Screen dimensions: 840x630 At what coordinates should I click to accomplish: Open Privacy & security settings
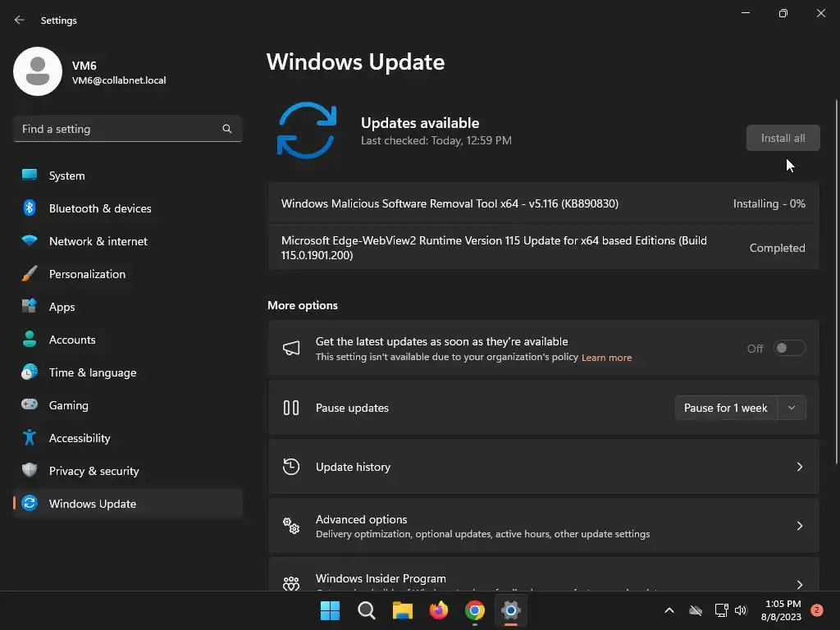(128, 470)
